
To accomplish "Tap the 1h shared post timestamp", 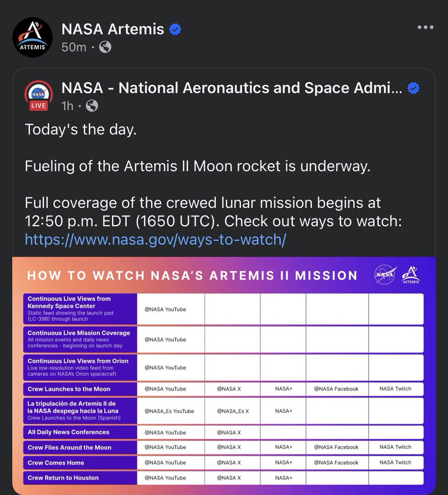I will [67, 106].
